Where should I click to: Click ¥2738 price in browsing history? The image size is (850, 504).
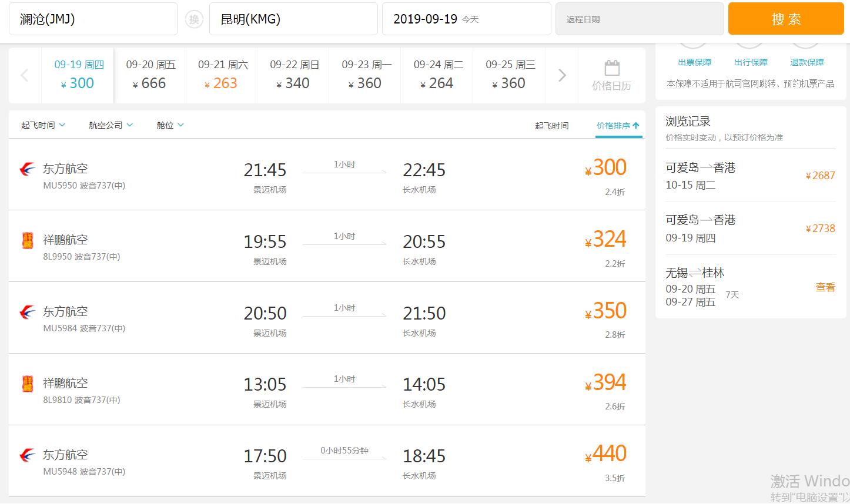(x=821, y=229)
